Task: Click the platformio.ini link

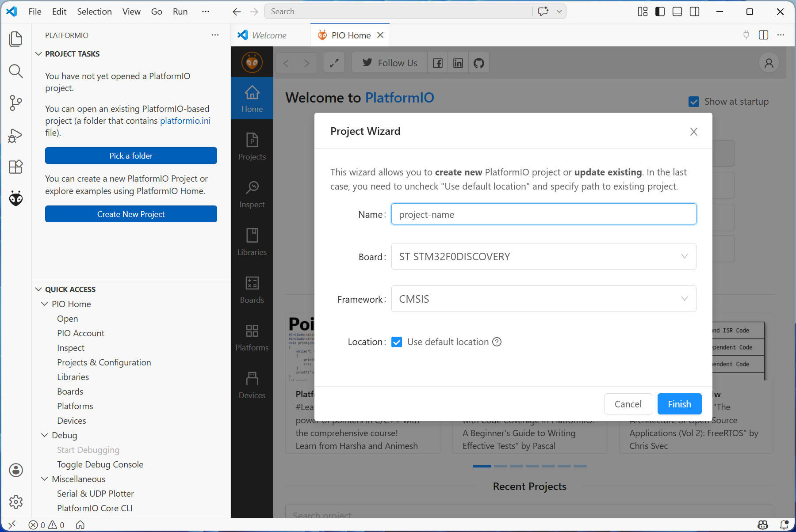Action: [185, 121]
